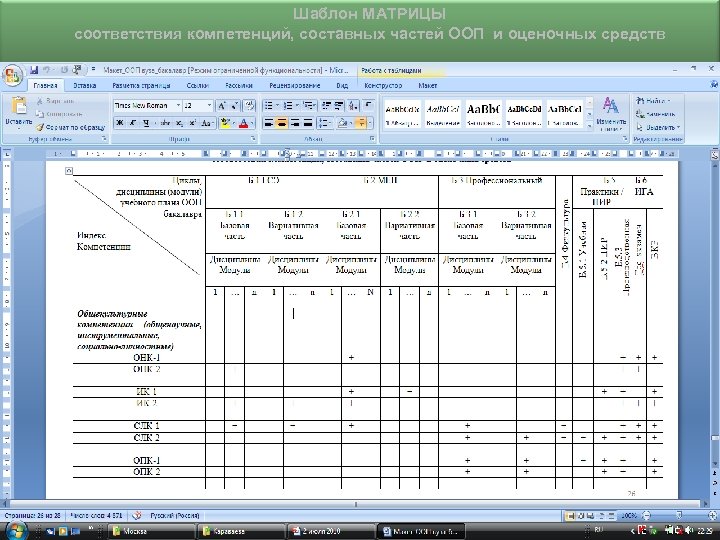Decrease font size with the A-down icon
Screen dimensions: 720x540
tap(235, 106)
